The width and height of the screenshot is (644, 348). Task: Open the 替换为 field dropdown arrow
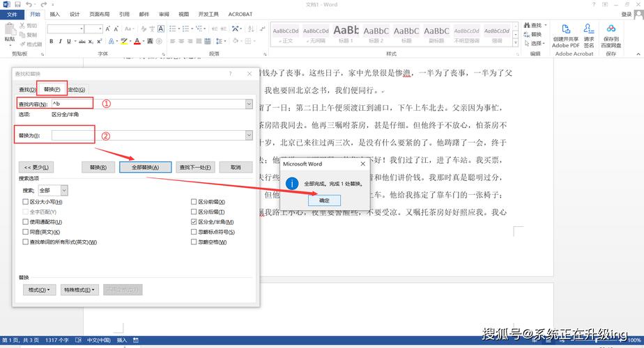[x=249, y=135]
